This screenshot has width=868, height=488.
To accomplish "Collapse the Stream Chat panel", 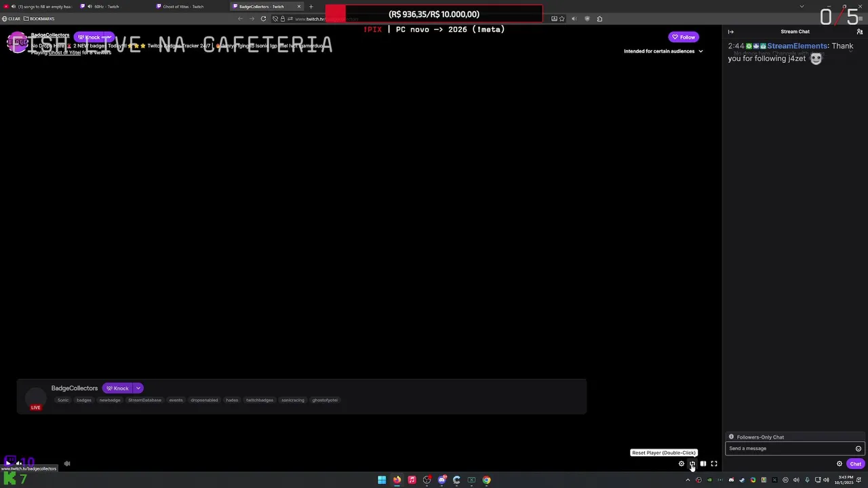I will point(731,32).
